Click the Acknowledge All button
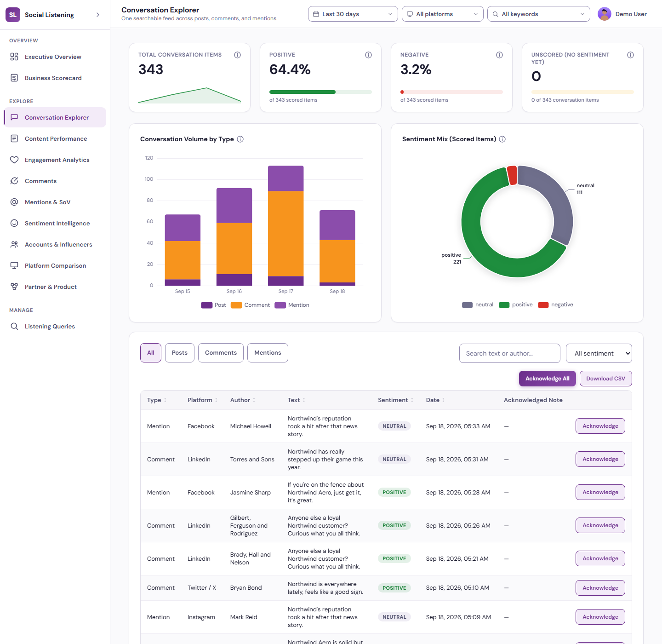Viewport: 662px width, 644px height. click(x=547, y=379)
